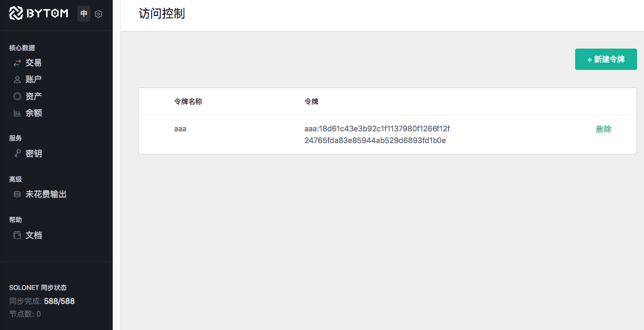Click the + 新建令牌 button

coord(606,59)
